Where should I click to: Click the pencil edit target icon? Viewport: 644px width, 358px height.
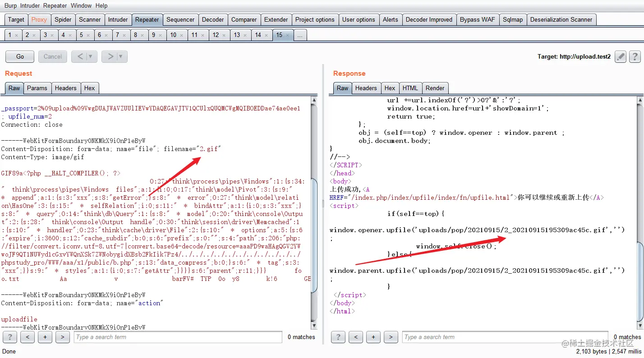621,56
